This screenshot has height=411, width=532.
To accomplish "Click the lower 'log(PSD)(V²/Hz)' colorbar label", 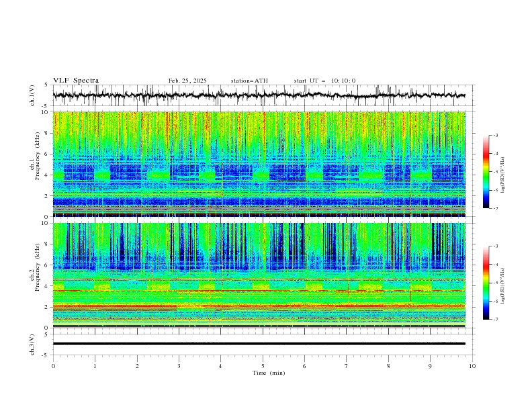I will 502,286.
